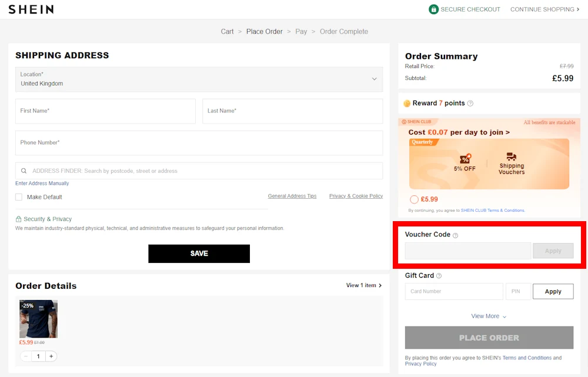Click the SHEIN logo
The height and width of the screenshot is (377, 588).
31,9
